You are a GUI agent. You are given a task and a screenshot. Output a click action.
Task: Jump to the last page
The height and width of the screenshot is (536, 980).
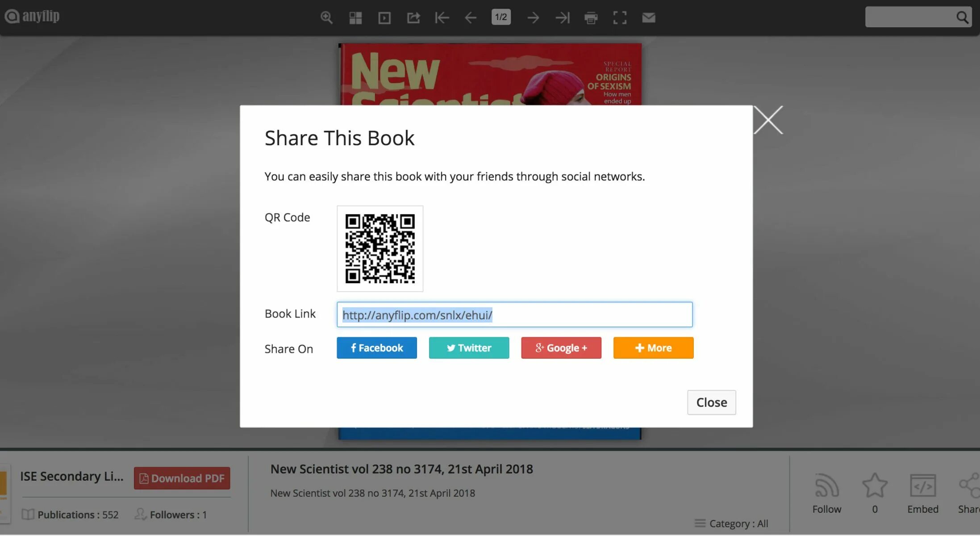[563, 18]
